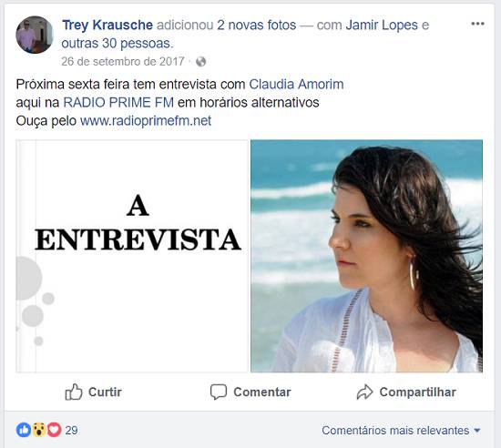501x448 pixels.
Task: Click the globe public privacy icon
Action: point(200,61)
